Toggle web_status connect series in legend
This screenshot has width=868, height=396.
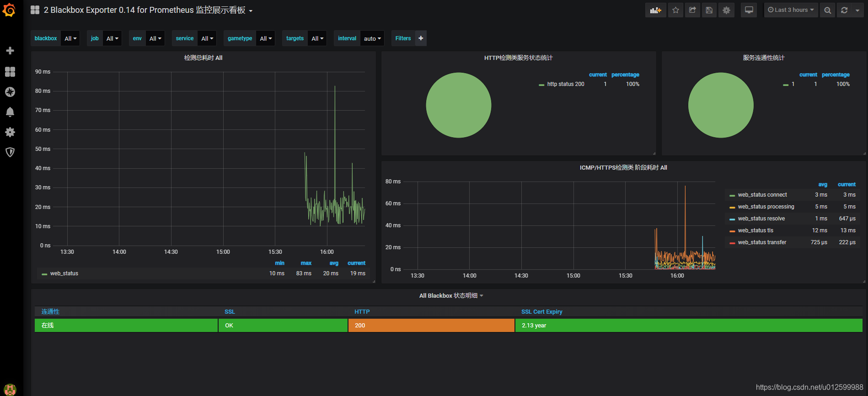pos(762,195)
